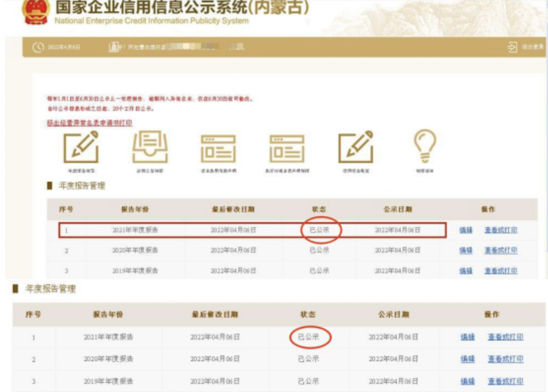Click 编辑 for 2021年年度报告 in lower table
This screenshot has height=392, width=548.
[x=467, y=338]
